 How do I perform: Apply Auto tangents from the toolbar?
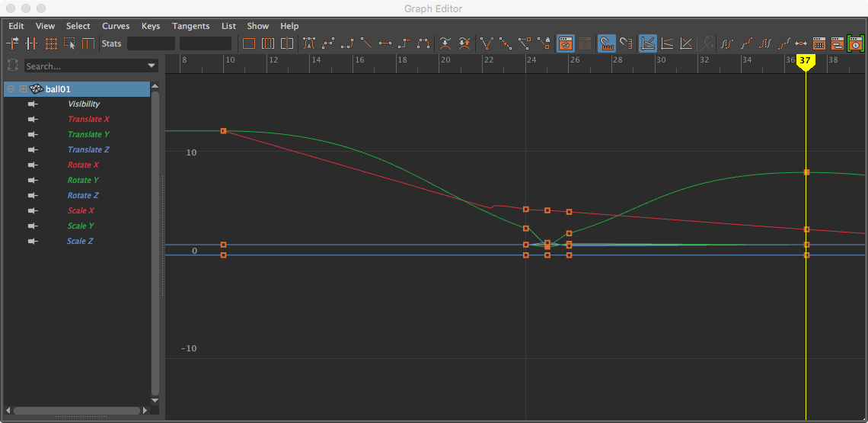pos(309,43)
